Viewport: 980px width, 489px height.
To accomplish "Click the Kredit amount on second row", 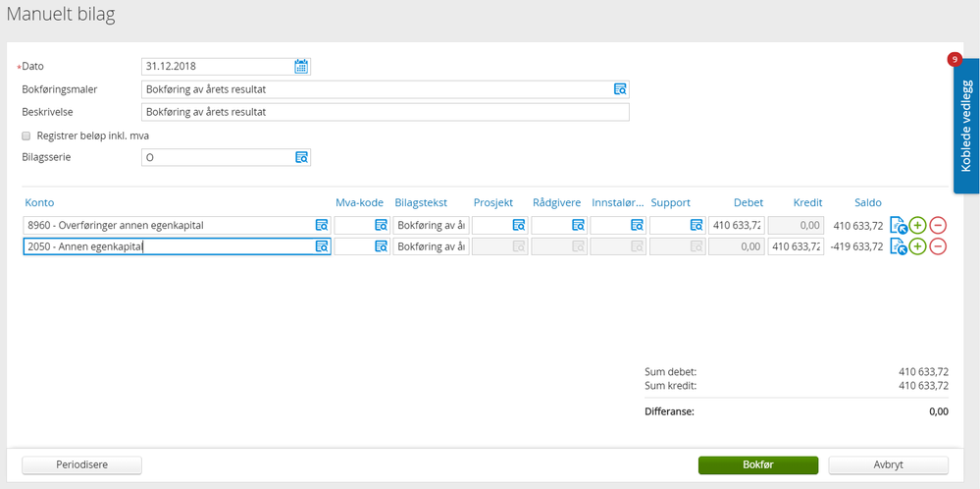I will click(796, 247).
